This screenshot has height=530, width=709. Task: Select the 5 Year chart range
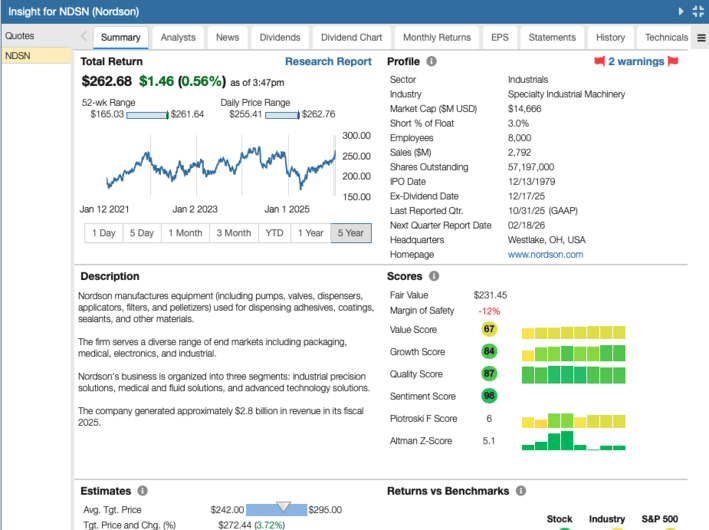coord(350,233)
